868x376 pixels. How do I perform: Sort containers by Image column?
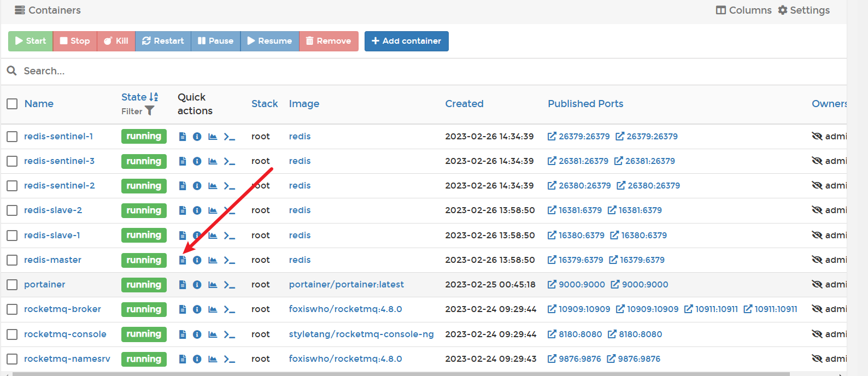(304, 104)
